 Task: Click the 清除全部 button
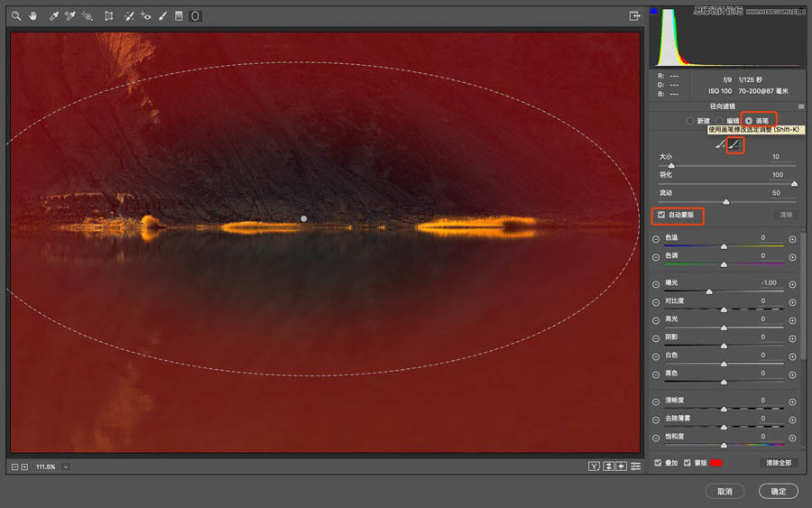point(778,463)
